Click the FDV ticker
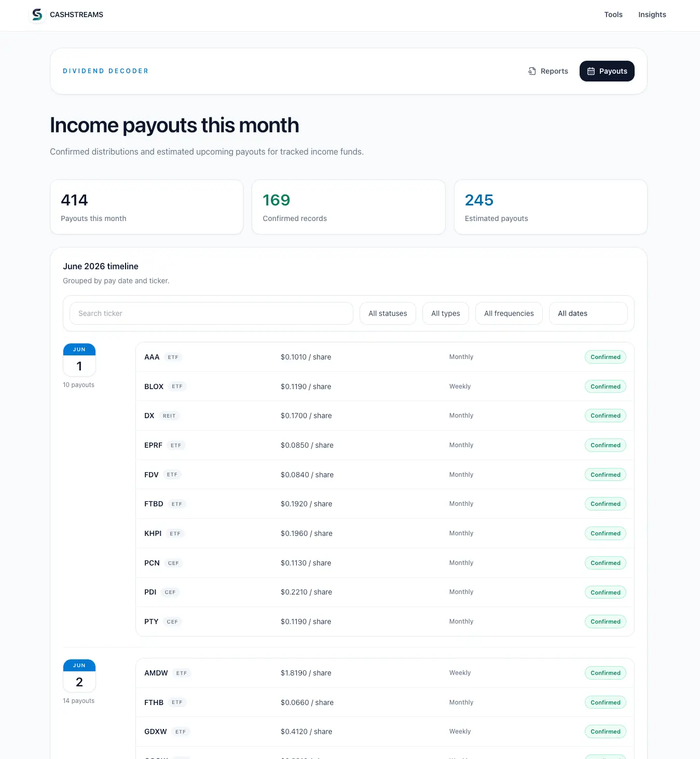The width and height of the screenshot is (700, 759). click(x=151, y=475)
